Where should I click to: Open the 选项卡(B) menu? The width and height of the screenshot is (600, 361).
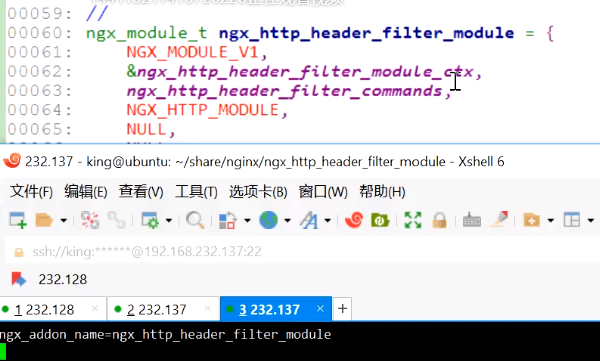click(x=258, y=191)
